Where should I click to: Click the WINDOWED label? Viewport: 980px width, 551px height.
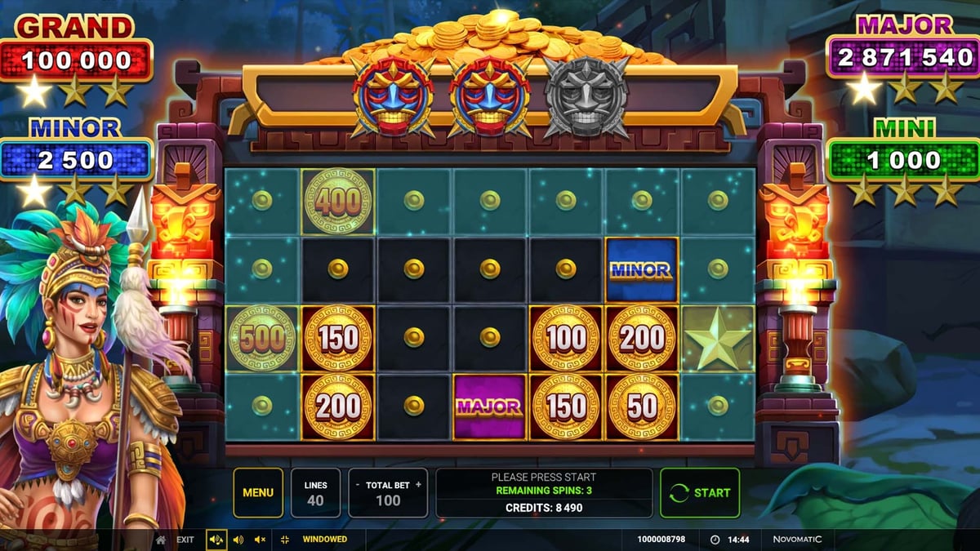coord(325,540)
